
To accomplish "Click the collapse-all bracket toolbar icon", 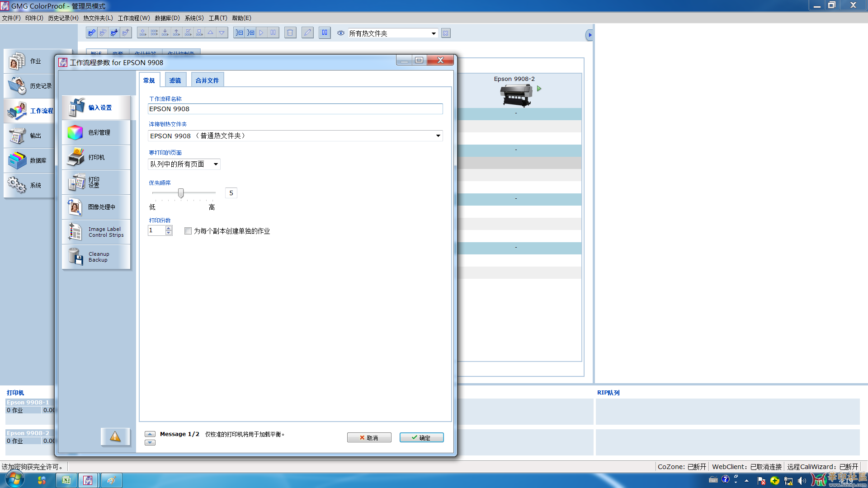I will 239,33.
